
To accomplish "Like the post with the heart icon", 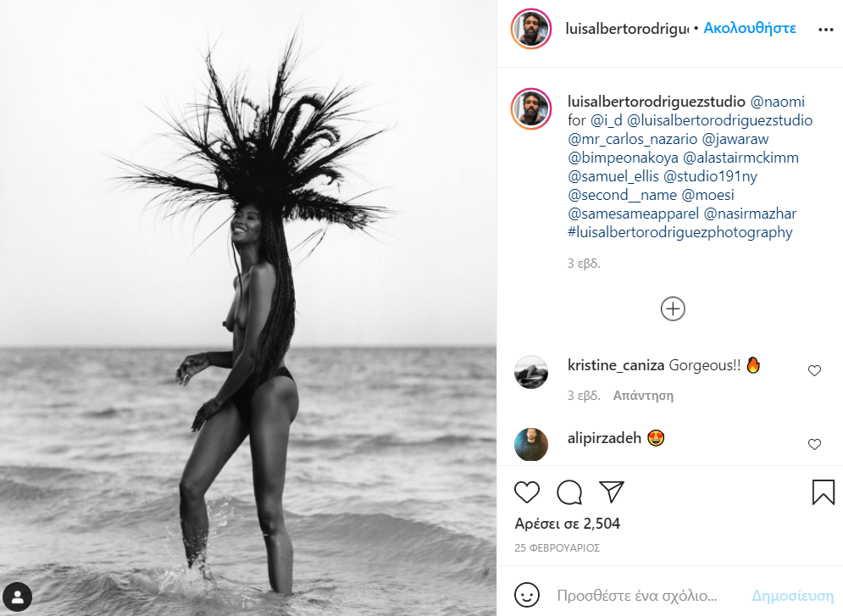I will coord(526,491).
